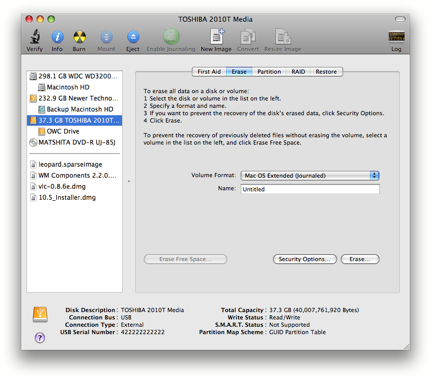Click the Not Supported S.M.A.R.T. status
431x379 pixels.
289,325
